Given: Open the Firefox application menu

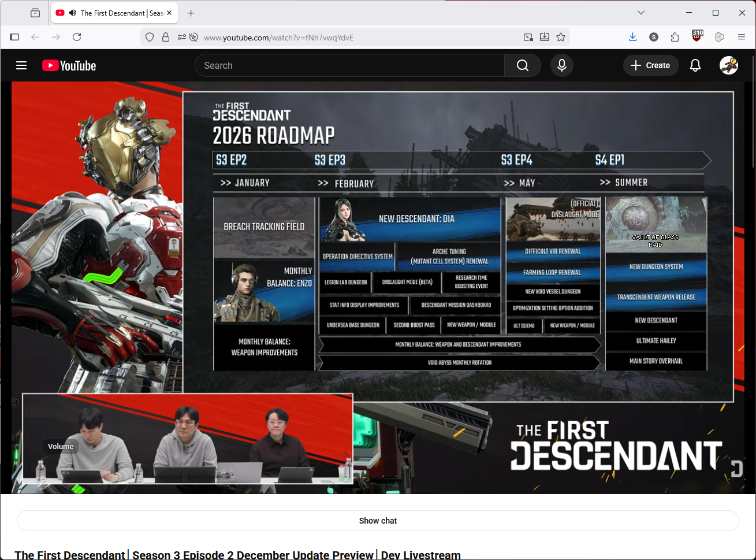Looking at the screenshot, I should point(742,37).
